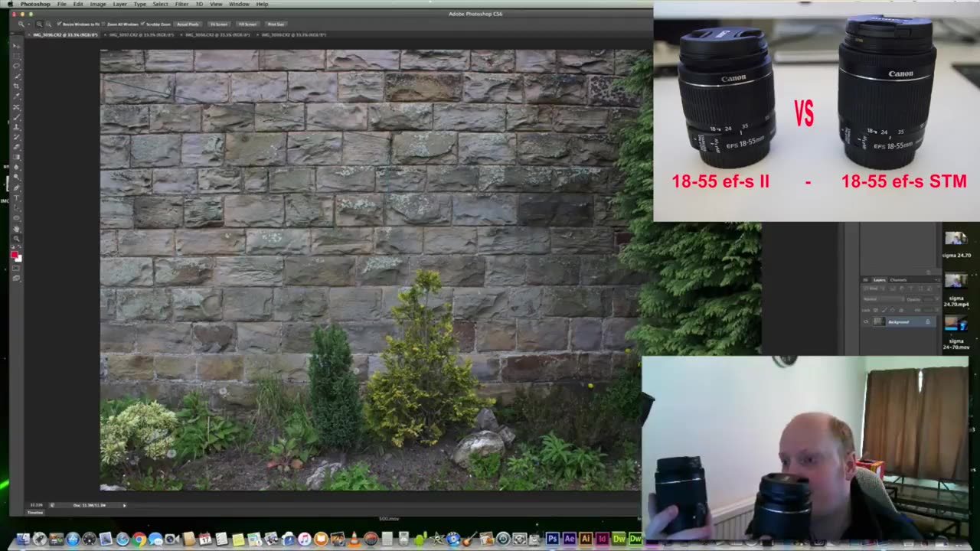Select the Type tool
This screenshot has width=980, height=551.
[x=16, y=198]
